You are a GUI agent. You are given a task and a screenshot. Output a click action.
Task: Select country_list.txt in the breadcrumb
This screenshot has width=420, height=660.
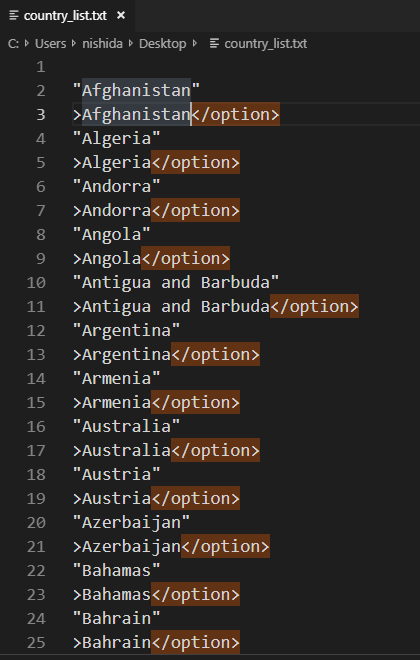(266, 43)
